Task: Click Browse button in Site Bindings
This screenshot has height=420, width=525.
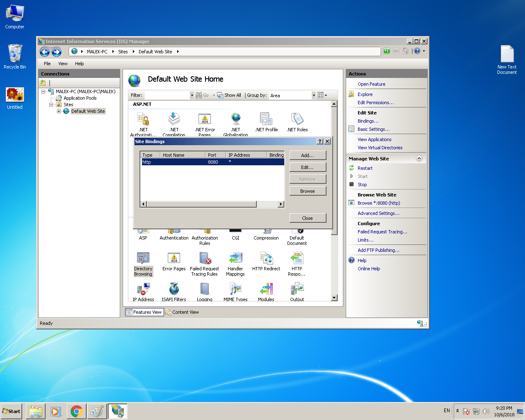Action: 308,191
